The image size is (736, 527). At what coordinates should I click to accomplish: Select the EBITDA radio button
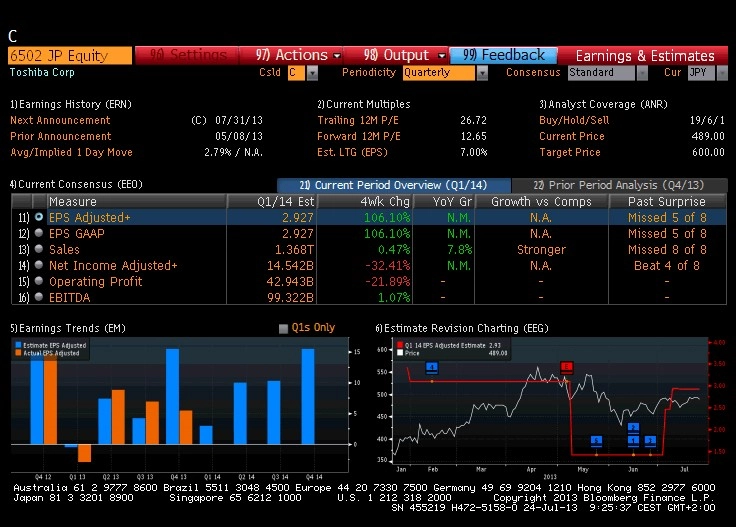pyautogui.click(x=39, y=297)
